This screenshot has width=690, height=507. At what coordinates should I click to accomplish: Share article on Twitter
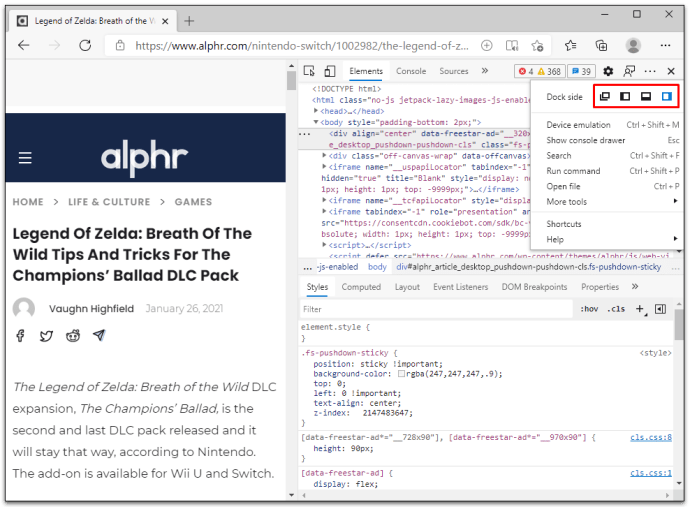[x=46, y=336]
